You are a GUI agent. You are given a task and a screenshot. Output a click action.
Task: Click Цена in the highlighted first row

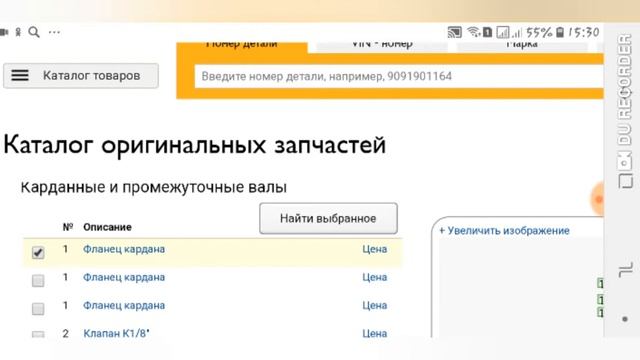pyautogui.click(x=374, y=249)
